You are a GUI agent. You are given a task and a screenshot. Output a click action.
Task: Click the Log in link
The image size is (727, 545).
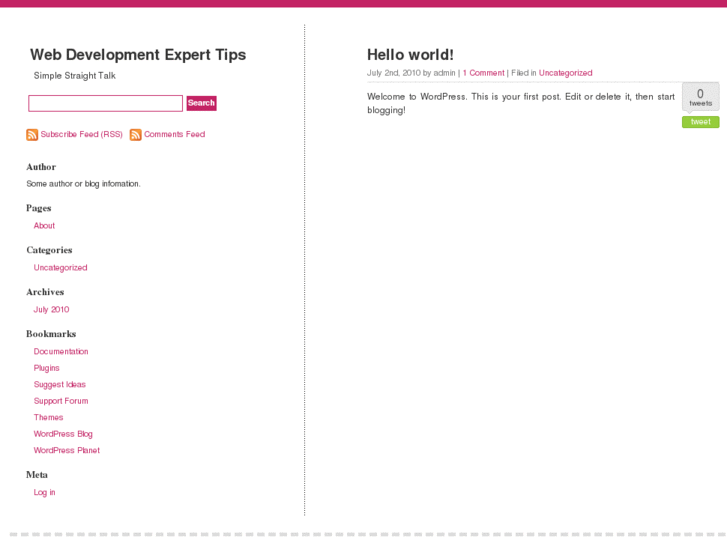pos(44,492)
